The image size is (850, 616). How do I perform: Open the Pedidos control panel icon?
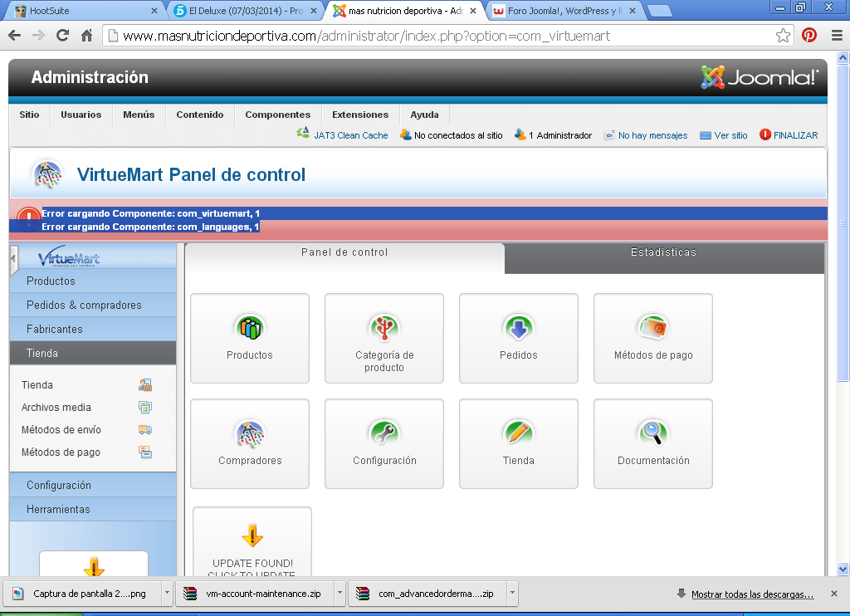pyautogui.click(x=519, y=339)
